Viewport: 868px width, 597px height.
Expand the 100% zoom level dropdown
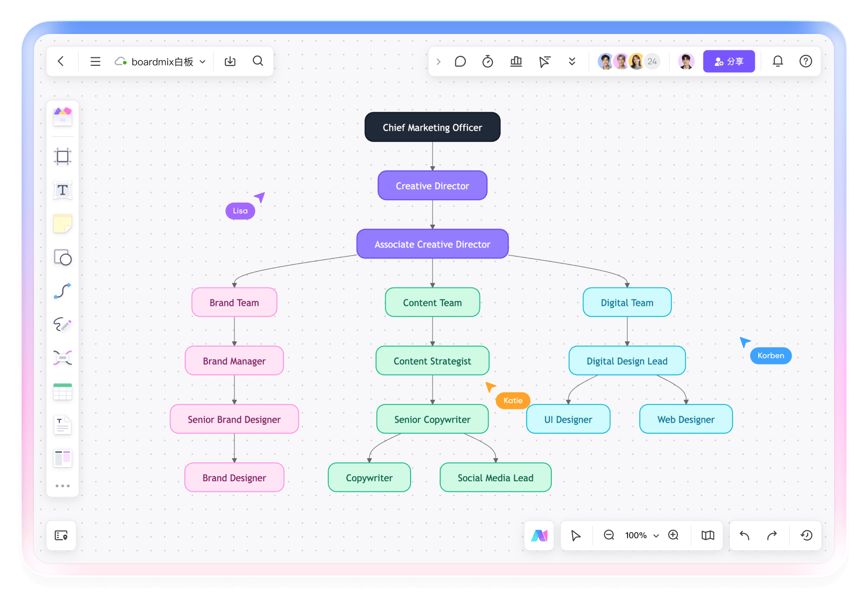(656, 536)
